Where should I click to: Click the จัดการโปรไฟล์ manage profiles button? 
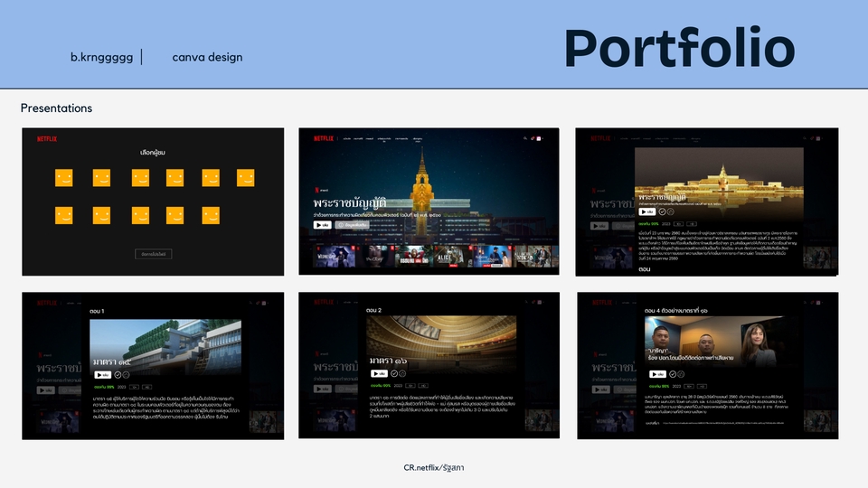tap(154, 254)
